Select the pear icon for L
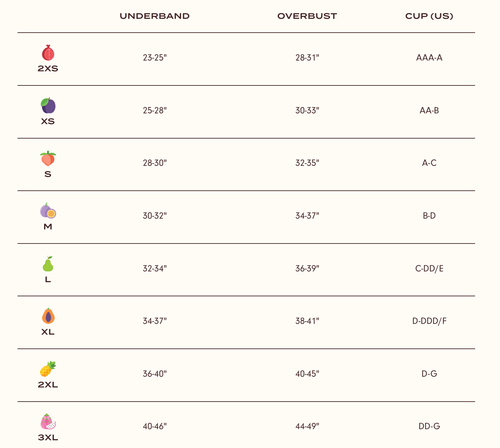Image resolution: width=500 pixels, height=448 pixels. click(x=48, y=264)
